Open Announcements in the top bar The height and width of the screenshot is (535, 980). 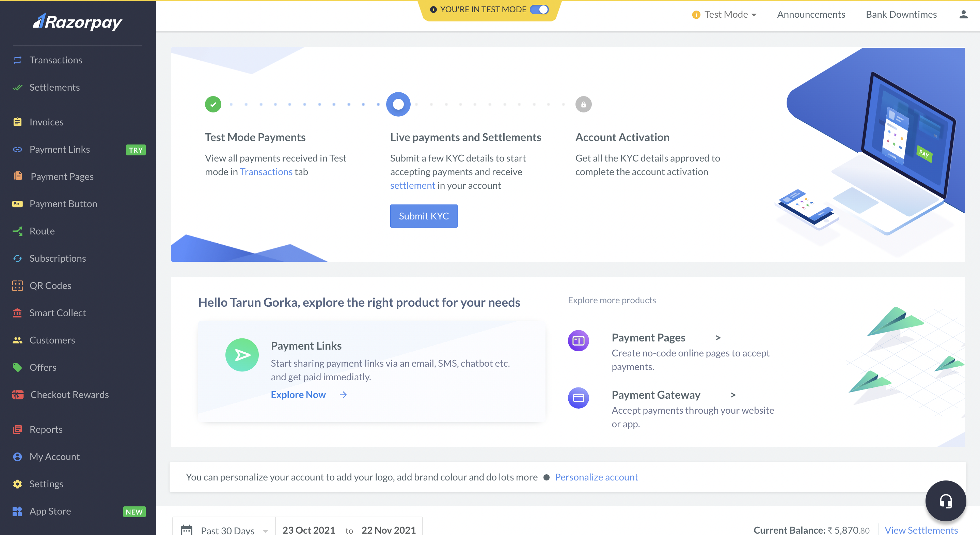click(811, 14)
